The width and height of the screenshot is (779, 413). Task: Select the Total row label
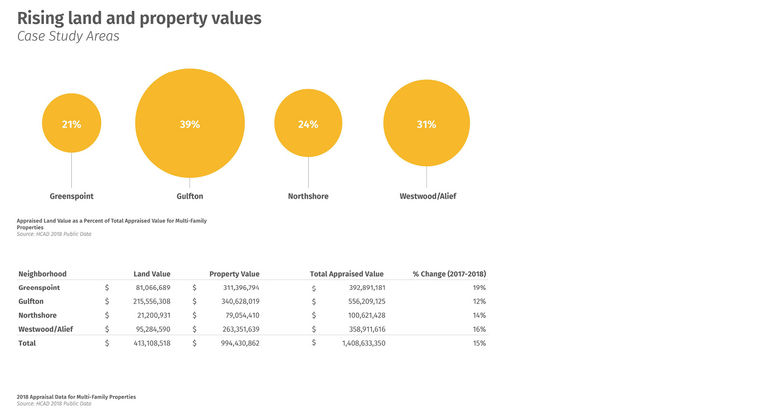(26, 343)
